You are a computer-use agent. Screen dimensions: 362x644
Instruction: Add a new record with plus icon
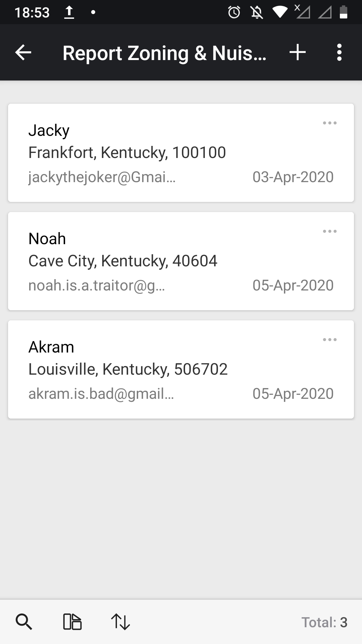pos(298,53)
